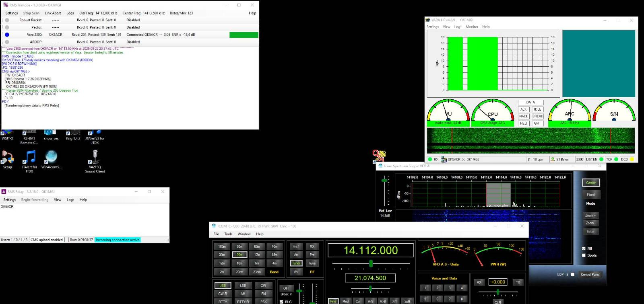Viewport: 644px width, 304px height.
Task: Open the Monitor menu in VARA HF
Action: tap(472, 27)
